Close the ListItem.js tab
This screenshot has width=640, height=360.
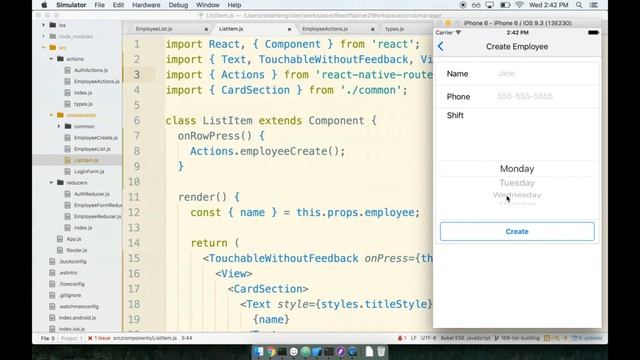289,29
